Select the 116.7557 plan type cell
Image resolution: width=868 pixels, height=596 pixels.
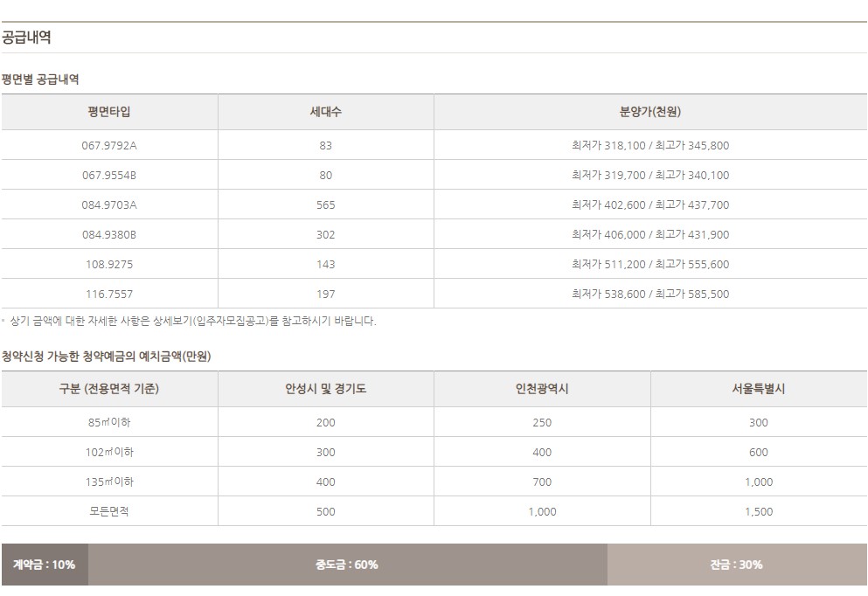tap(109, 295)
